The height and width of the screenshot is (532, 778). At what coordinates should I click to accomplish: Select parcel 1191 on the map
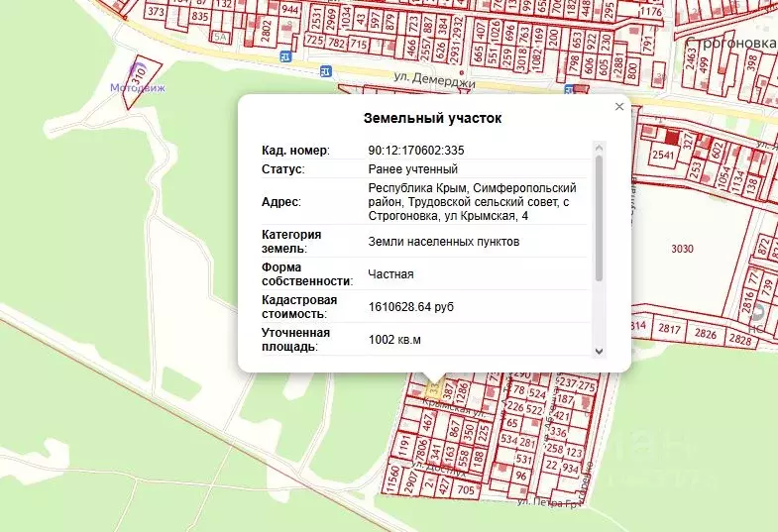click(405, 446)
